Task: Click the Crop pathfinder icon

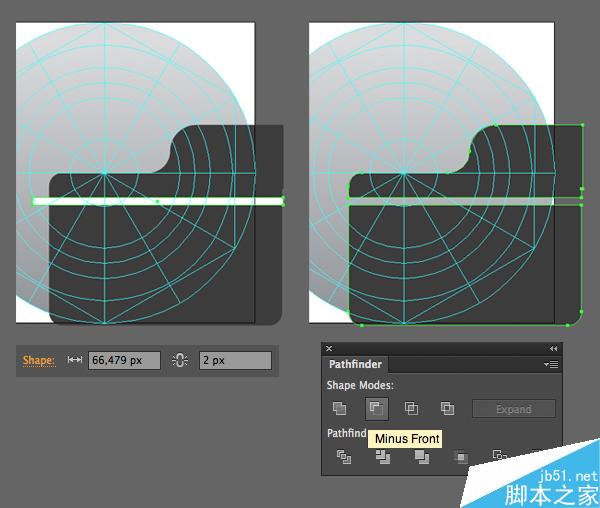Action: (x=461, y=457)
